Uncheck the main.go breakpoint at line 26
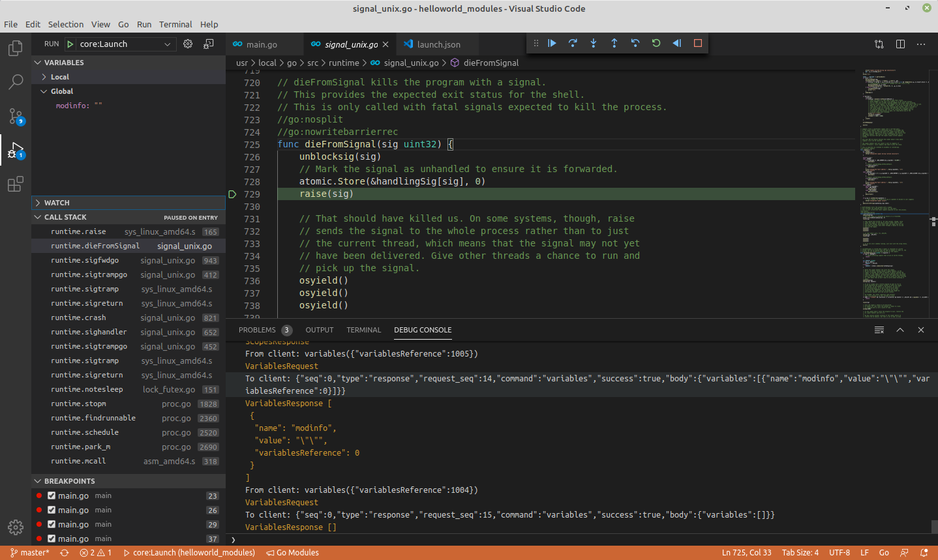 click(52, 510)
